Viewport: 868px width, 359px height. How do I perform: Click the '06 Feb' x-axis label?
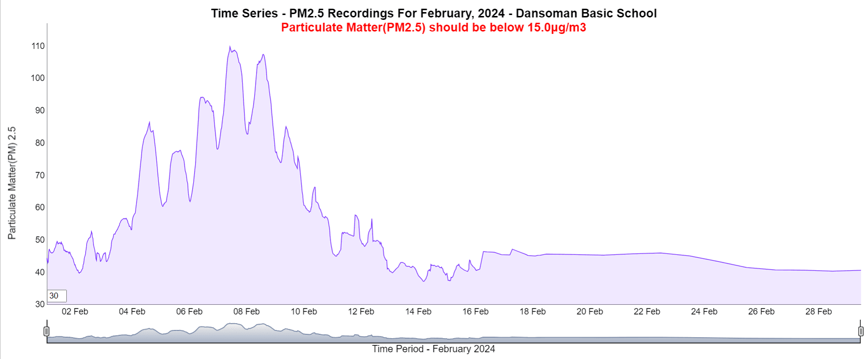(189, 312)
